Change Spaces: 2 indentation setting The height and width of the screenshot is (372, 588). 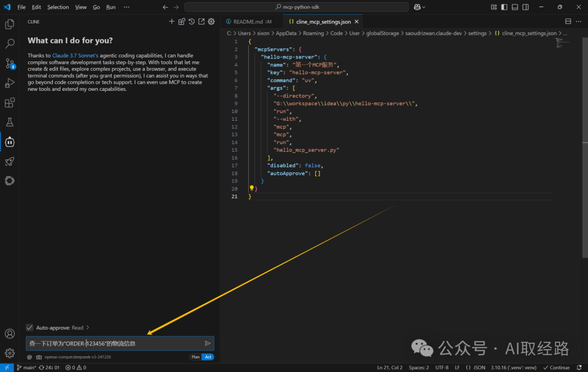tap(419, 368)
